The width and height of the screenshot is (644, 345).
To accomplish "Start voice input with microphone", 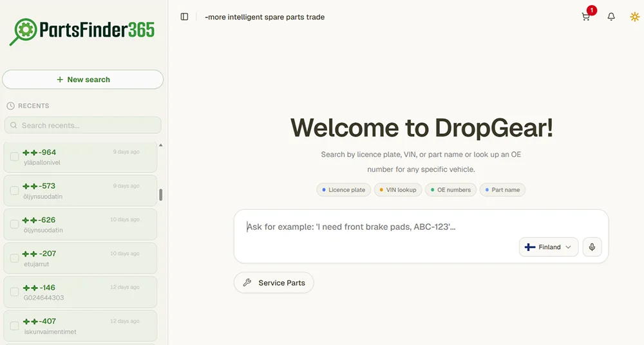I will [592, 247].
